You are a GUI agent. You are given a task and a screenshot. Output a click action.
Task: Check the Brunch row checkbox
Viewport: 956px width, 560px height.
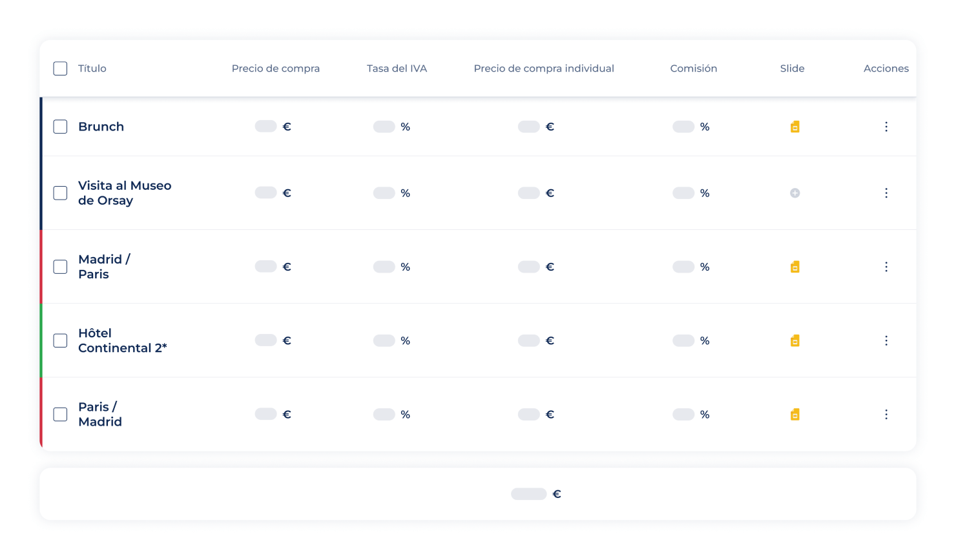60,127
